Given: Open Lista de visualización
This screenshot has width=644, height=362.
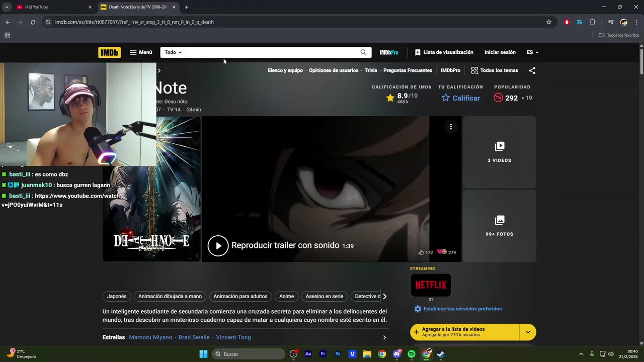Looking at the screenshot, I should pyautogui.click(x=444, y=52).
